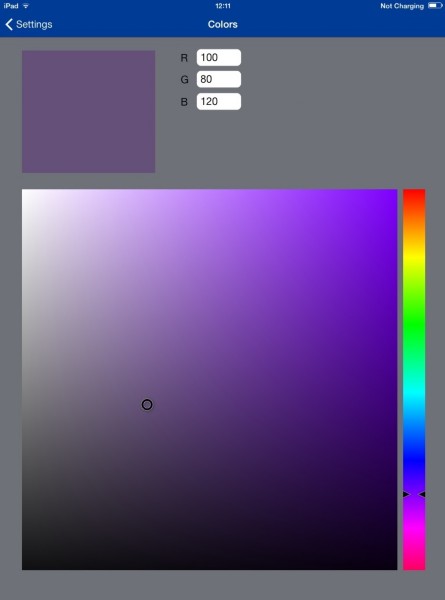Click the R value field showing 100
Screen dimensions: 445x600
coord(219,57)
